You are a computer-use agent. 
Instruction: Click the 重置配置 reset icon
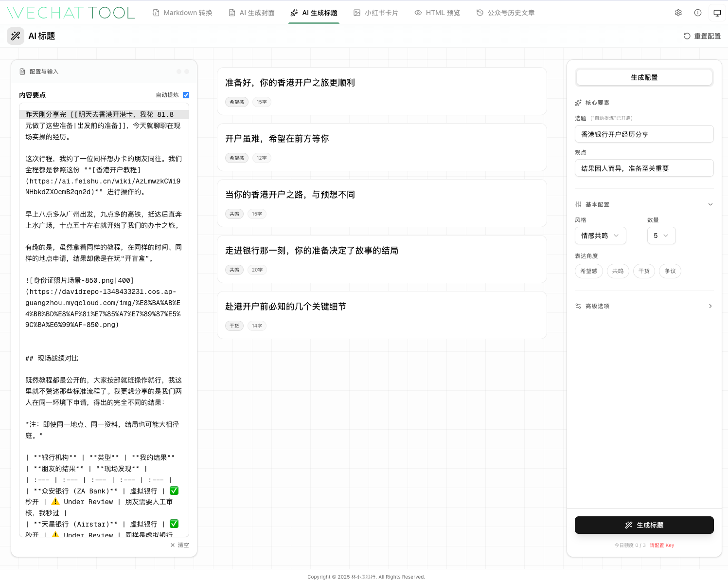tap(687, 36)
